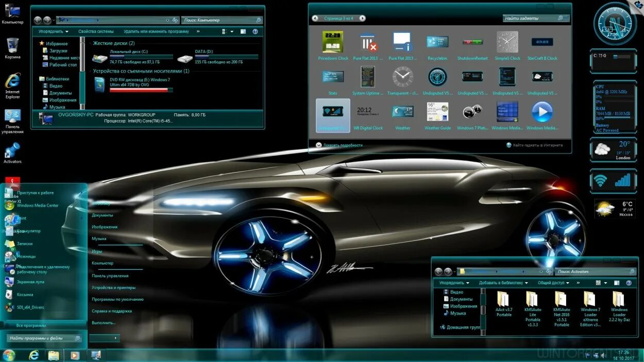Show more toolbar commands in Компьютер window
This screenshot has width=644, height=362.
click(198, 31)
